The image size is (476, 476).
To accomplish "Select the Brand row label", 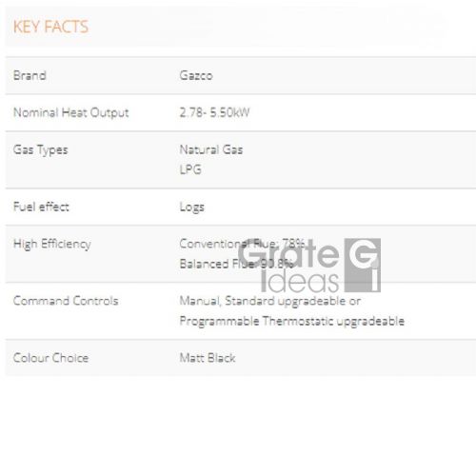I will [x=30, y=75].
